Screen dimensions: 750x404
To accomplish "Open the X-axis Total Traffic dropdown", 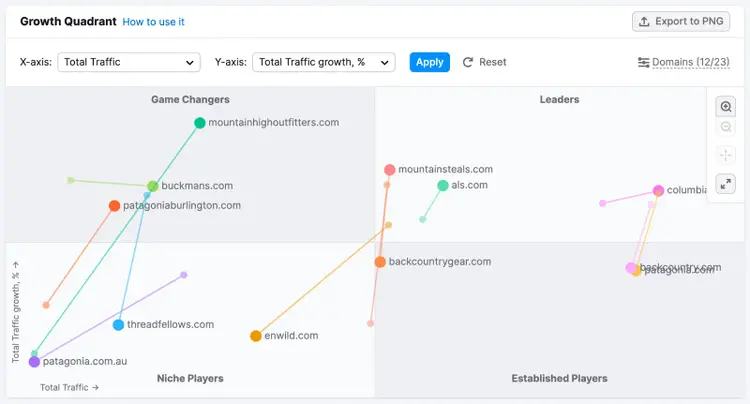I will coord(129,62).
